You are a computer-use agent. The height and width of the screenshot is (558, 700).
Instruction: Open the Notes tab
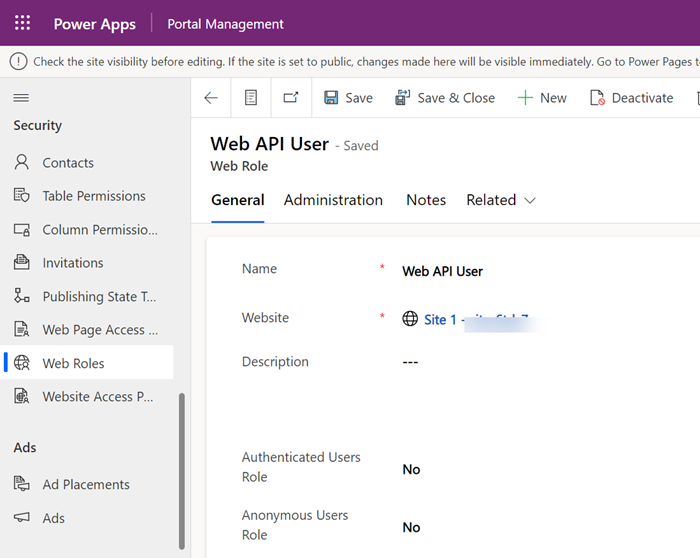point(426,200)
